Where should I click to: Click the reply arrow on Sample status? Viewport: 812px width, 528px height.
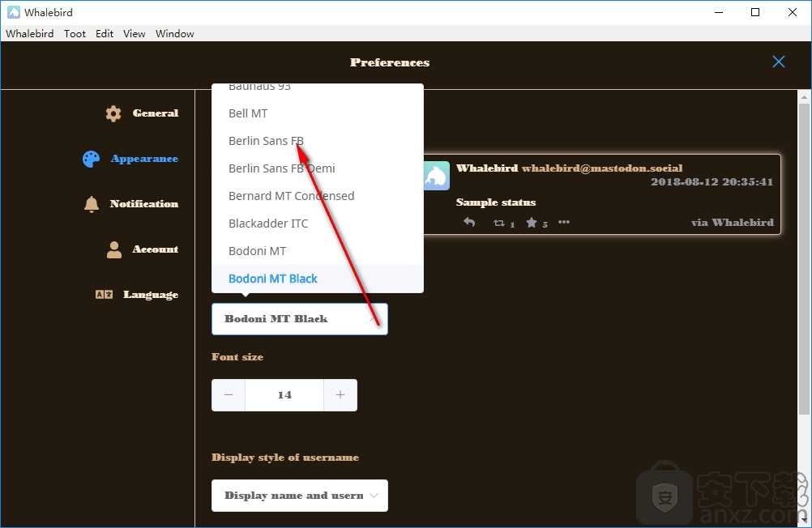(469, 222)
